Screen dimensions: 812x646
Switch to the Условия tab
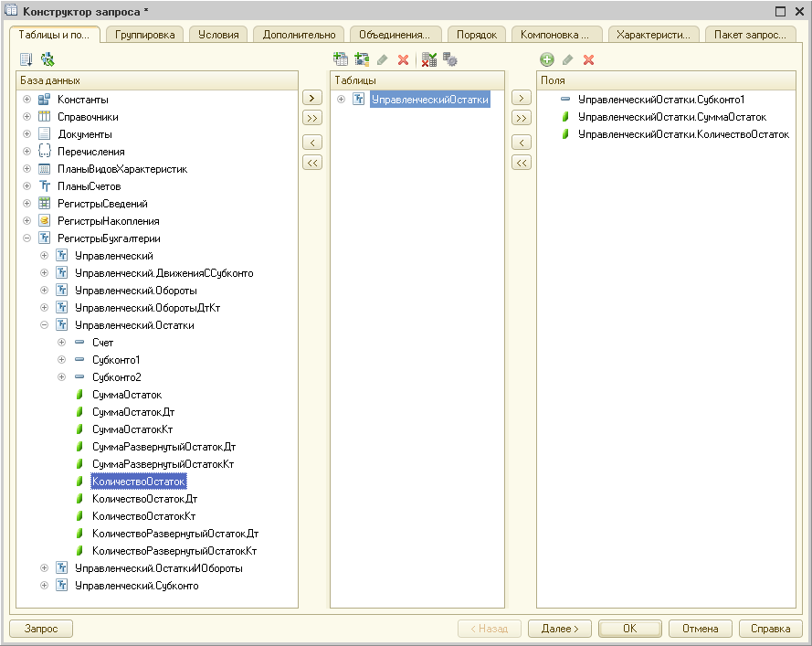[x=219, y=35]
